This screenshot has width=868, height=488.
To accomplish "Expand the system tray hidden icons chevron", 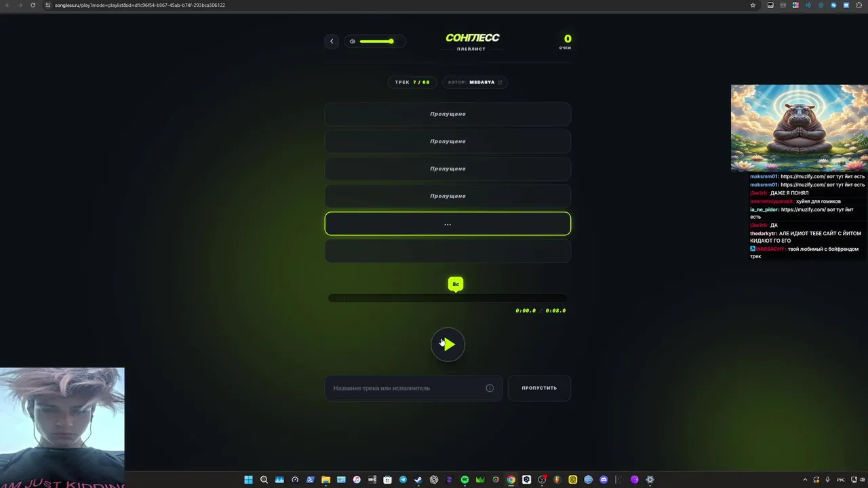I will [805, 480].
